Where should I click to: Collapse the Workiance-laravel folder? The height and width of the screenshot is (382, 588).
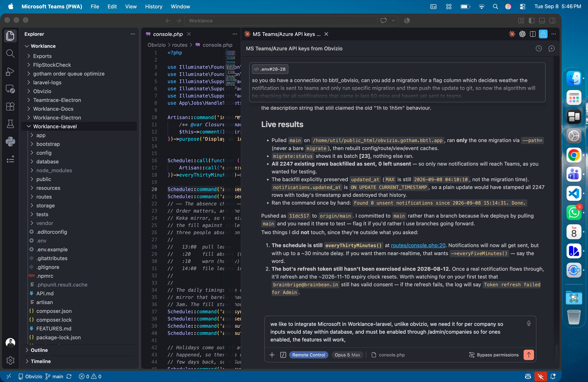55,126
